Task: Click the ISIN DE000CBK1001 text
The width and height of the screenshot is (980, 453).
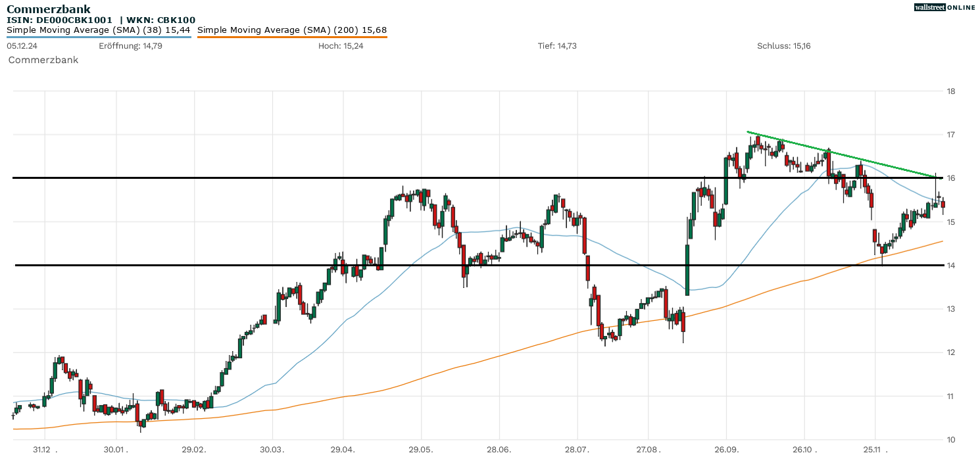Action: pos(59,20)
